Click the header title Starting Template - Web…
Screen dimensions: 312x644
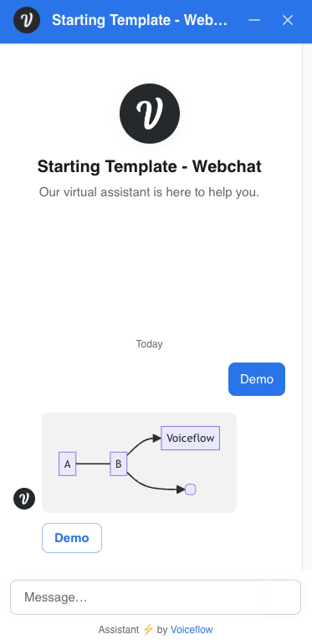click(140, 20)
